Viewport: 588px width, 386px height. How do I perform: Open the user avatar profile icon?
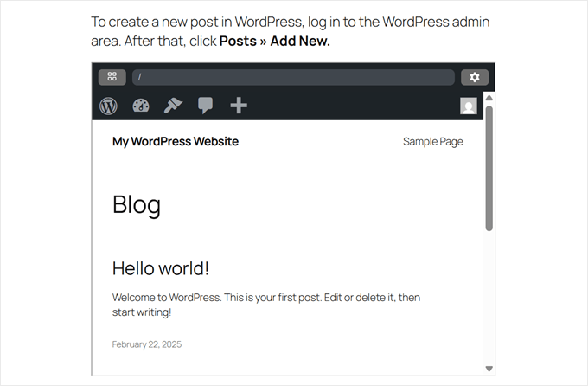[468, 106]
